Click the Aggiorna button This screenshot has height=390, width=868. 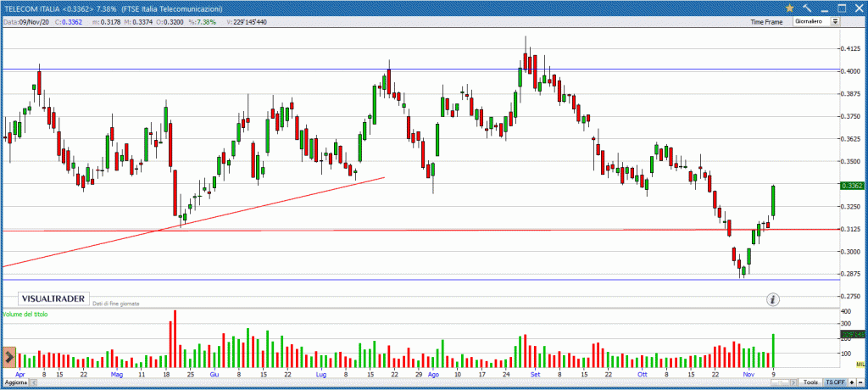[x=15, y=383]
